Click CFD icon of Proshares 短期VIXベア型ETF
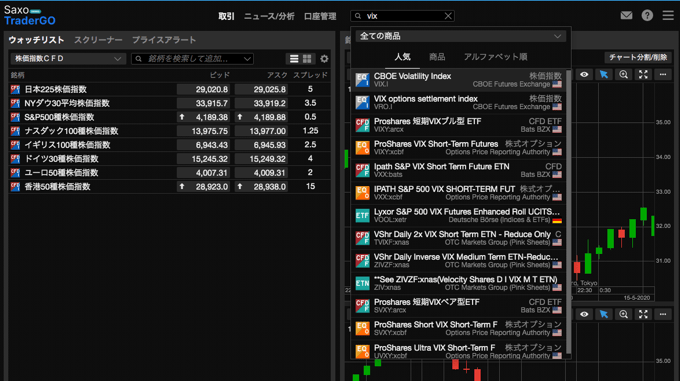Viewport: 680px width, 381px height. point(362,306)
